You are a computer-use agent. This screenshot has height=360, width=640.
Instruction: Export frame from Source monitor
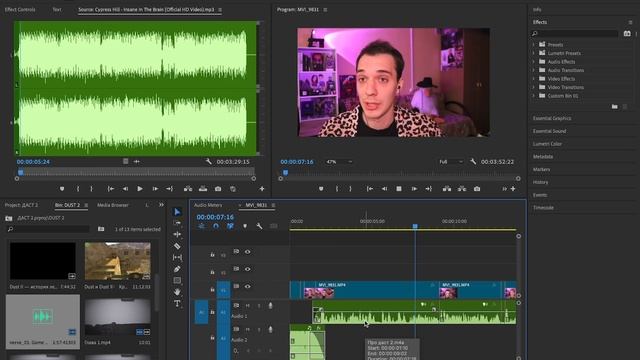point(218,189)
